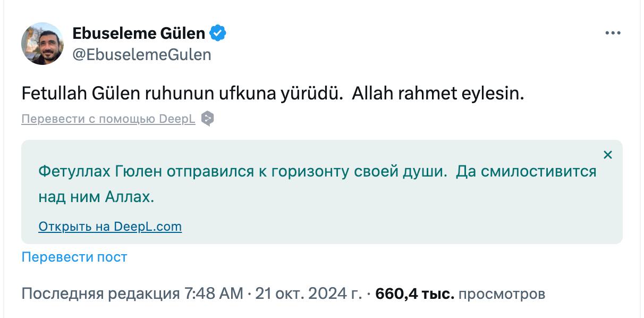Click the display name Ebuseleme Gülen
The image size is (644, 318).
tap(139, 34)
